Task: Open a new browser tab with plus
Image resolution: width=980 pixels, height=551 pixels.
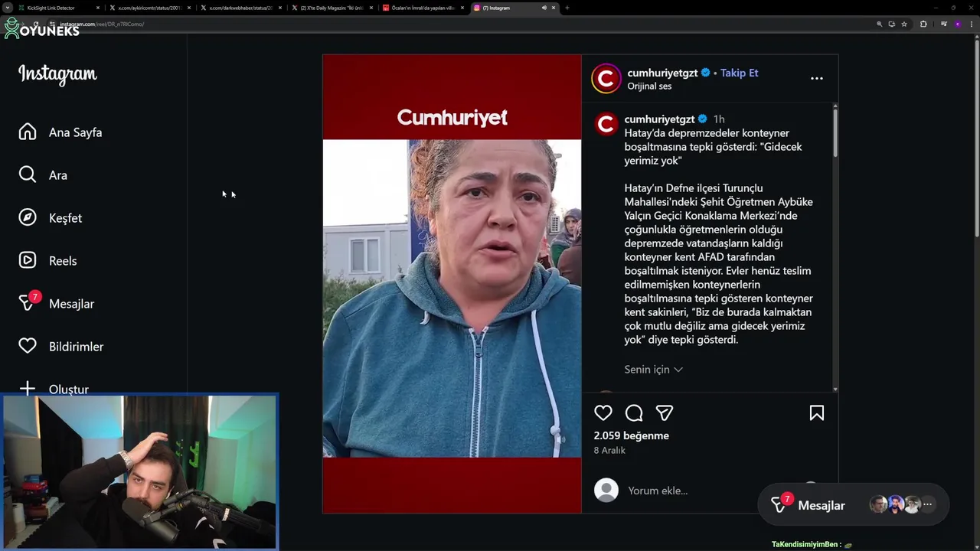Action: [567, 8]
